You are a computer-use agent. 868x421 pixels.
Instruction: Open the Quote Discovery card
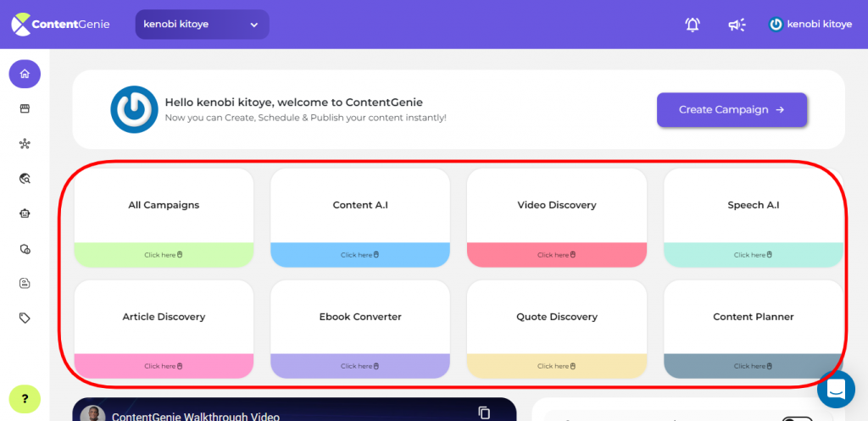click(557, 330)
